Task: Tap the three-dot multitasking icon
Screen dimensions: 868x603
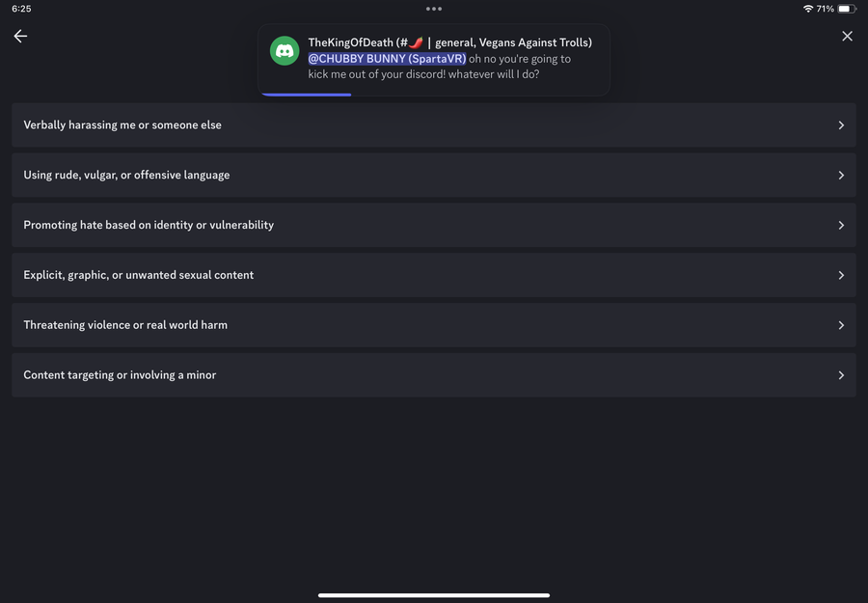Action: tap(434, 9)
